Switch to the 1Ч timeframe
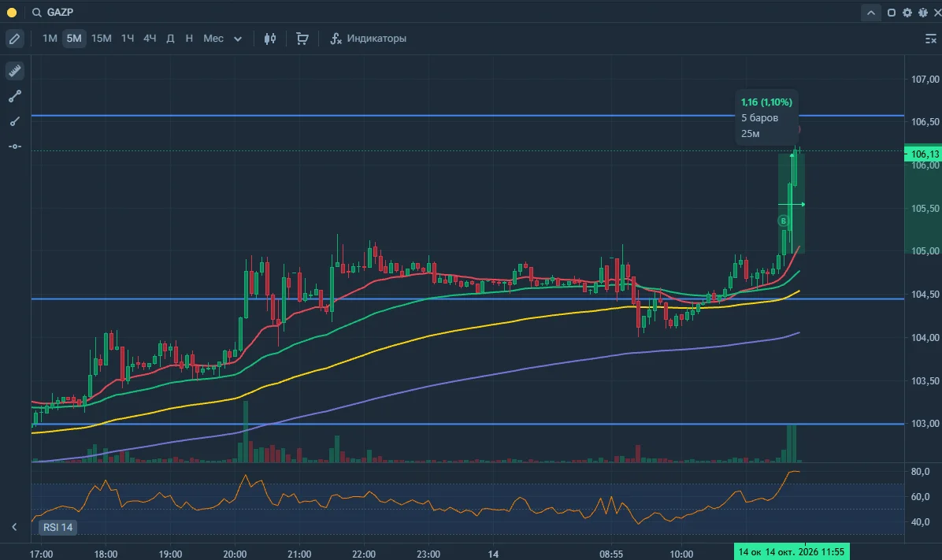 click(128, 39)
